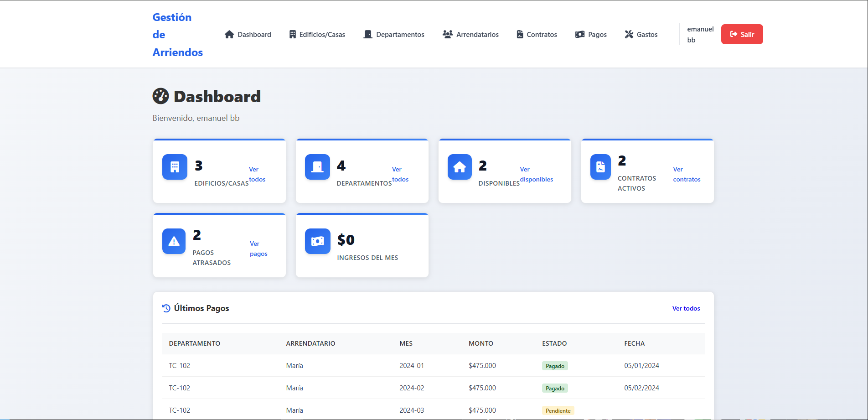This screenshot has height=420, width=868.
Task: Click the house icon on Disponibles card
Action: (460, 167)
